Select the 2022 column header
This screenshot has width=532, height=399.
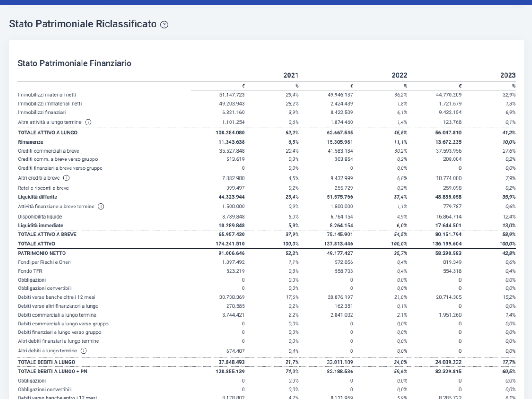click(399, 75)
